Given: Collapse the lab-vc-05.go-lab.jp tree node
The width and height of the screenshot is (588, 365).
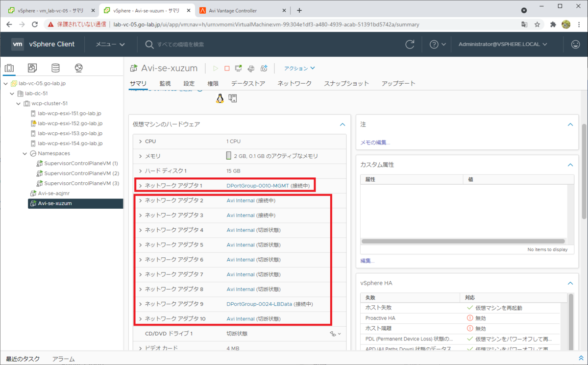Looking at the screenshot, I should pos(5,83).
